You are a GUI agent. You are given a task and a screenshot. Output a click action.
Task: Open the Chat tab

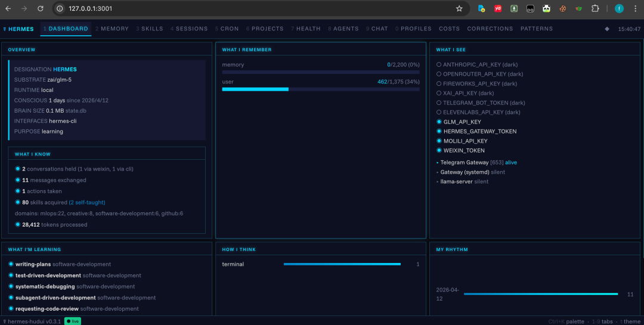(x=377, y=29)
